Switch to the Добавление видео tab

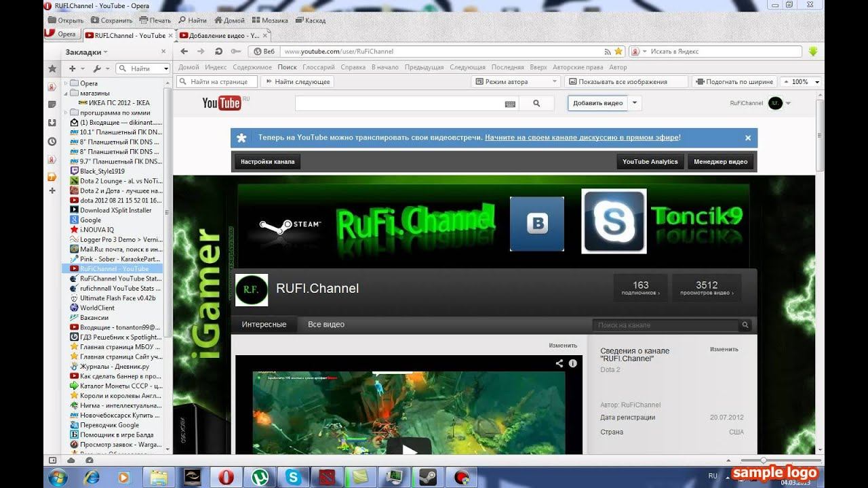(223, 35)
